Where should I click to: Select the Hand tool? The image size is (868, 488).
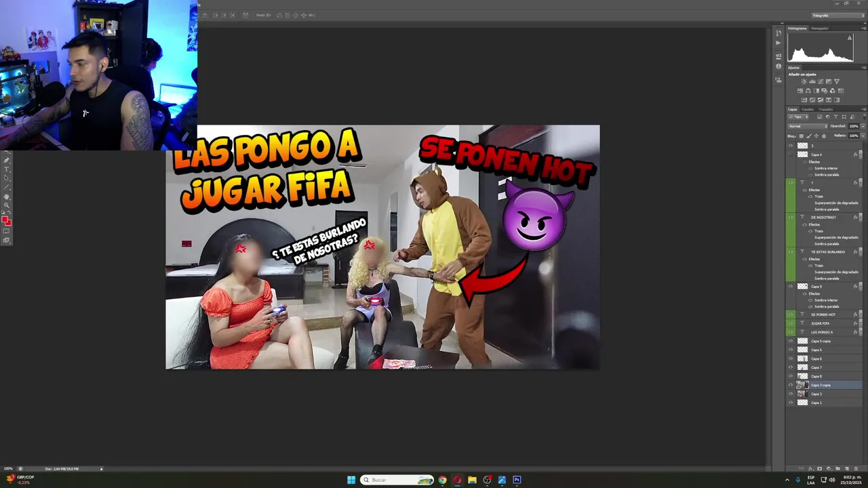click(6, 197)
